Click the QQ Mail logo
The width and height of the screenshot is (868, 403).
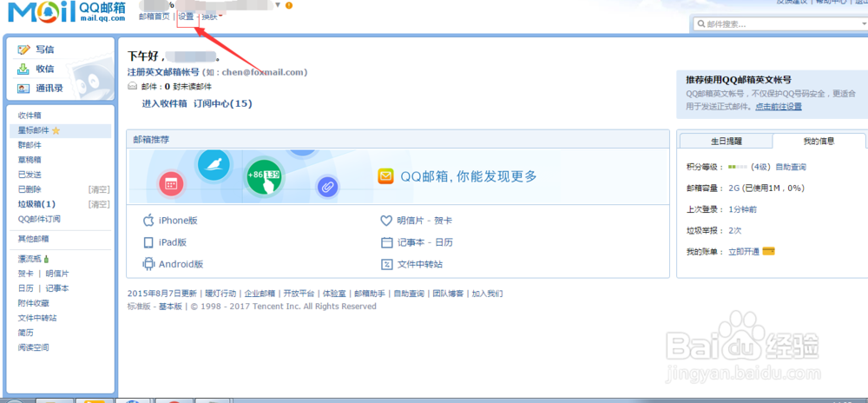pos(67,11)
